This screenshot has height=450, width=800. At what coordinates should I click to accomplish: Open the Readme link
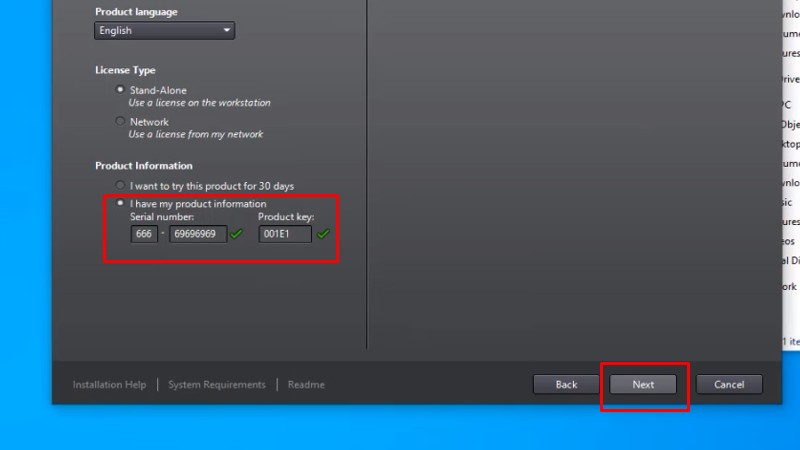click(x=306, y=385)
